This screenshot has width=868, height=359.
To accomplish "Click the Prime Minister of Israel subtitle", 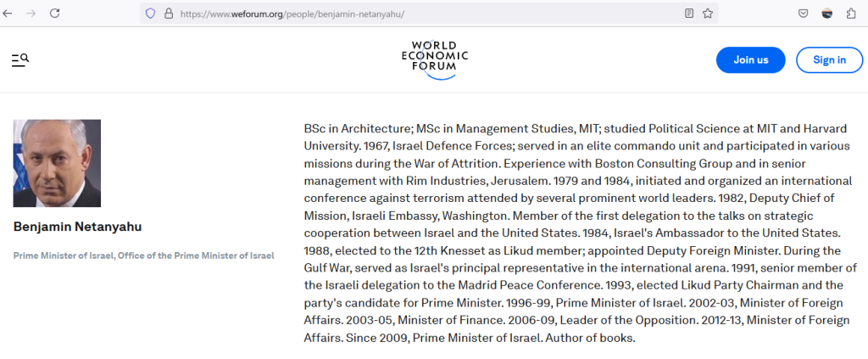I will click(x=143, y=255).
